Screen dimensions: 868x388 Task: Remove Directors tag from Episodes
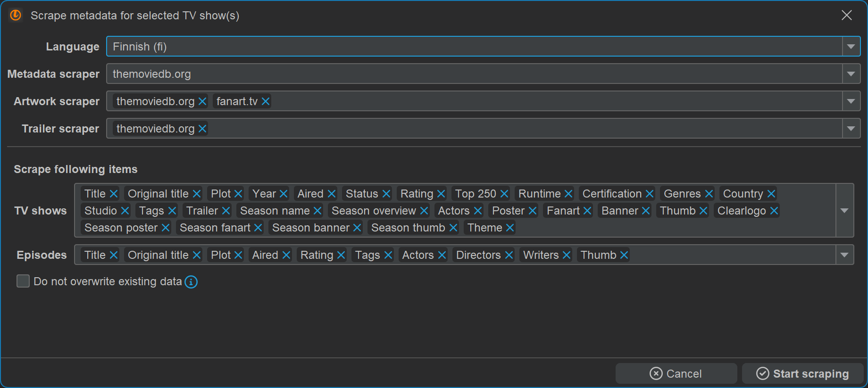pos(509,255)
